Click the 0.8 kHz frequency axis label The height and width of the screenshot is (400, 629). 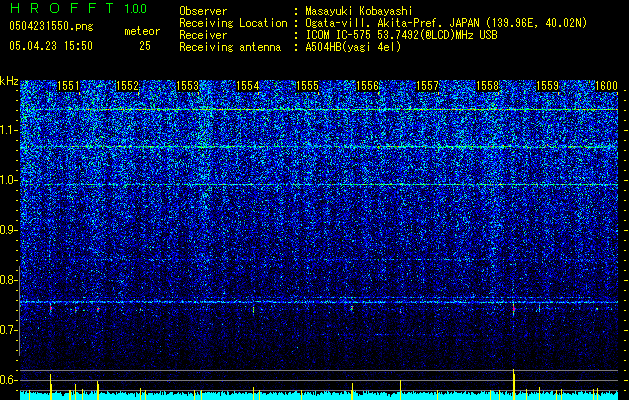pyautogui.click(x=9, y=280)
